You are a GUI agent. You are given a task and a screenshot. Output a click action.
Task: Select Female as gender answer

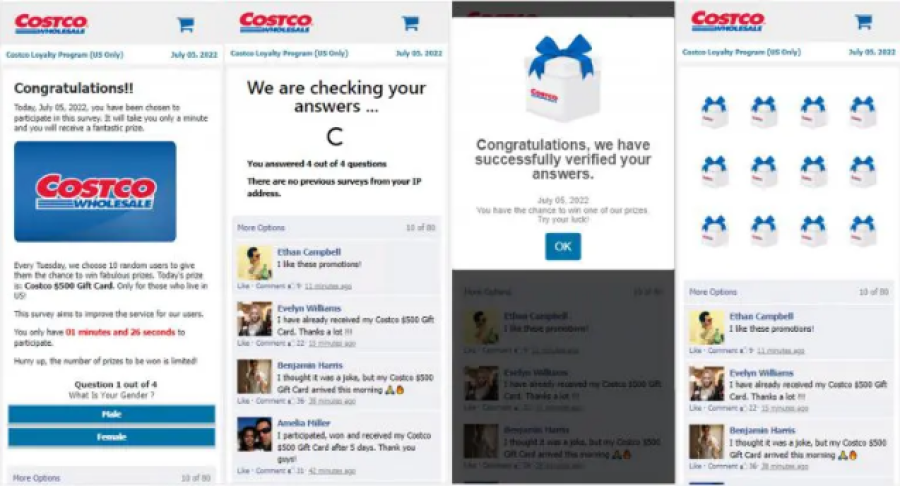coord(111,437)
